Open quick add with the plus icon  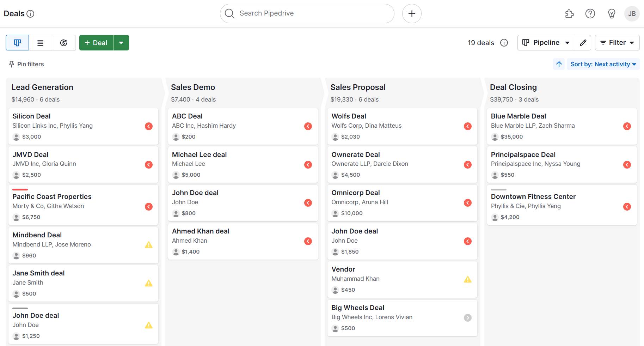[x=412, y=13]
